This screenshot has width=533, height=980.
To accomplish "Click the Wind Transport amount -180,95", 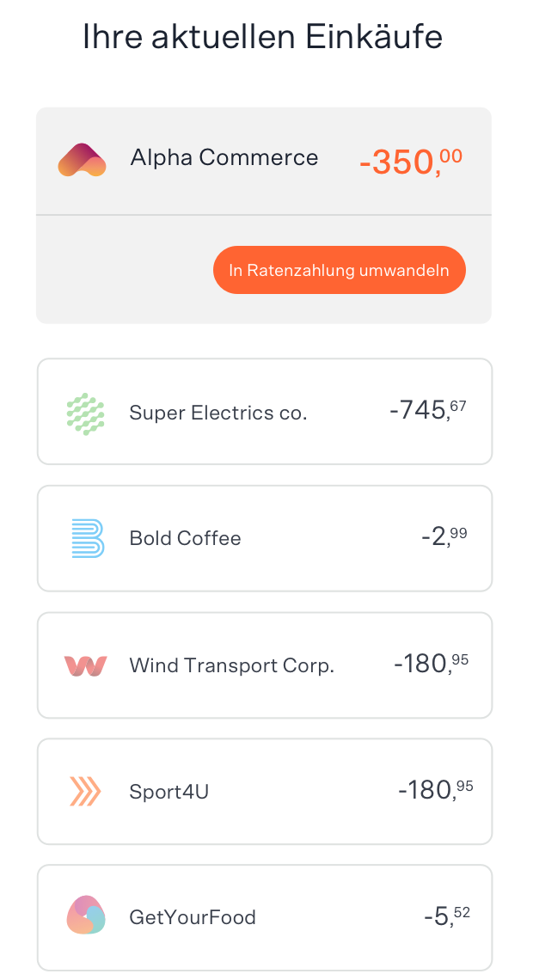I will tap(432, 665).
